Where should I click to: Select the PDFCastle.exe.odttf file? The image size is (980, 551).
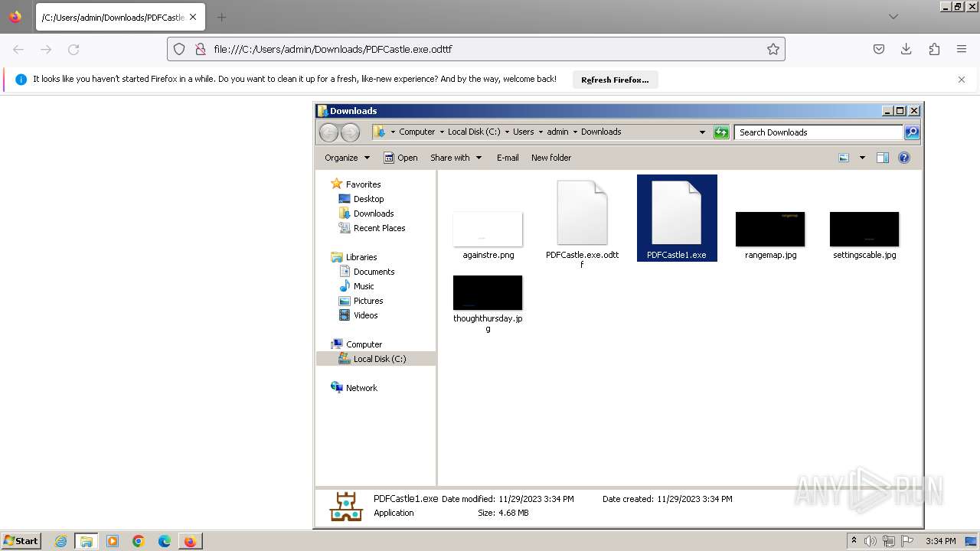[582, 223]
